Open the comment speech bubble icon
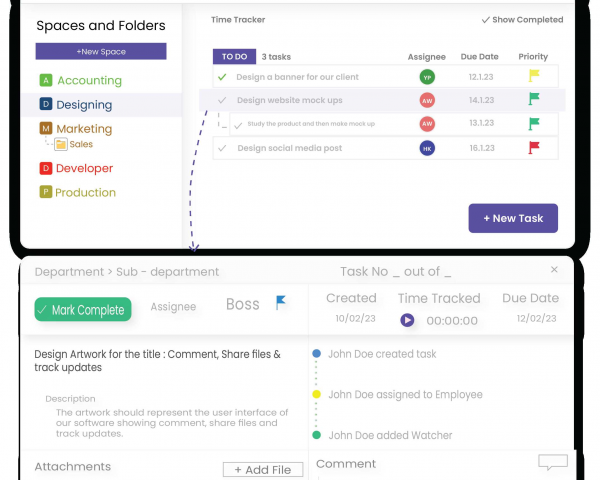 [552, 462]
